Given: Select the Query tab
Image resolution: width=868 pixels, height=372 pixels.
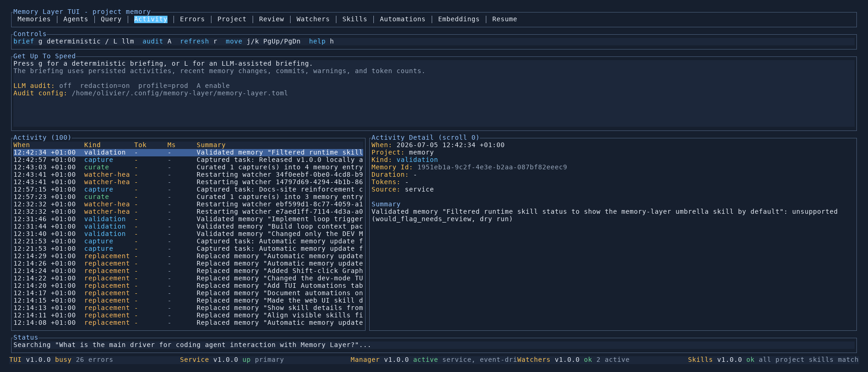Looking at the screenshot, I should tap(111, 19).
